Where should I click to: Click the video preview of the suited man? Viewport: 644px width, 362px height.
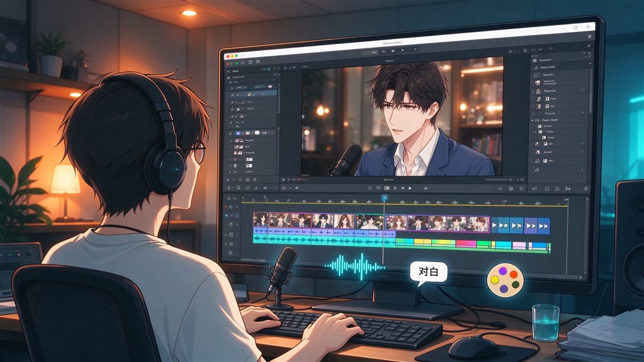(x=402, y=116)
